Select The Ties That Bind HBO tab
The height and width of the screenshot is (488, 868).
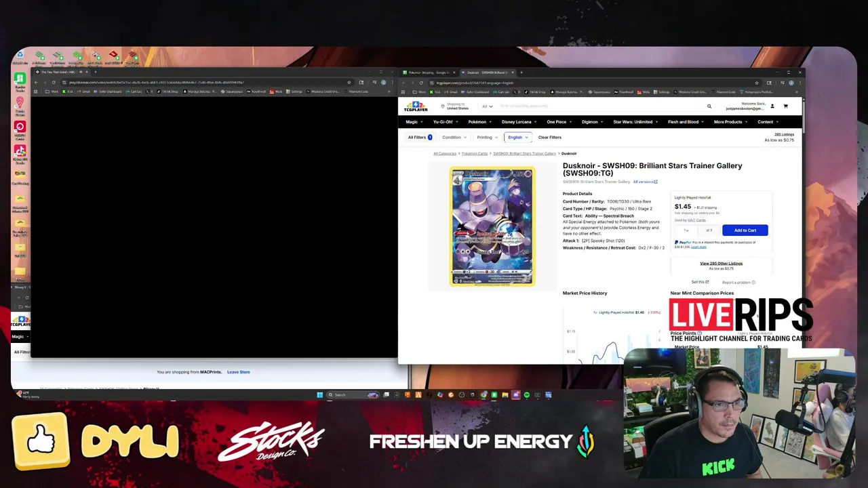click(62, 72)
